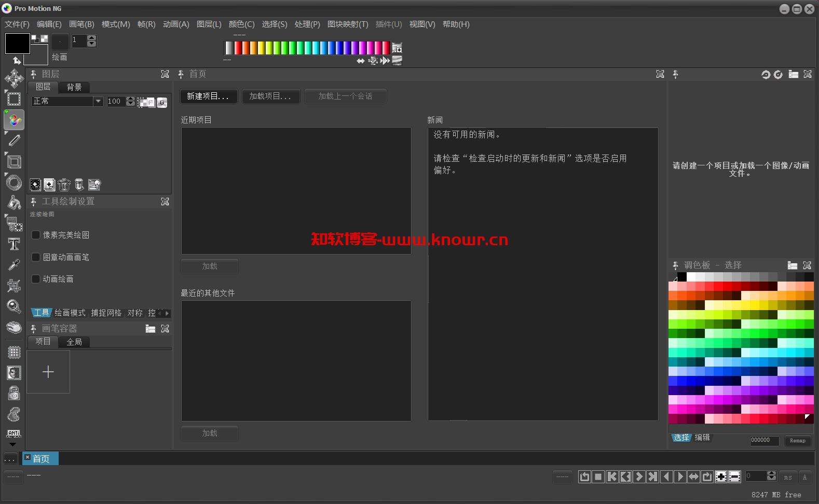The height and width of the screenshot is (504, 819).
Task: Click the palette options icon beside the color bar
Action: click(x=397, y=48)
